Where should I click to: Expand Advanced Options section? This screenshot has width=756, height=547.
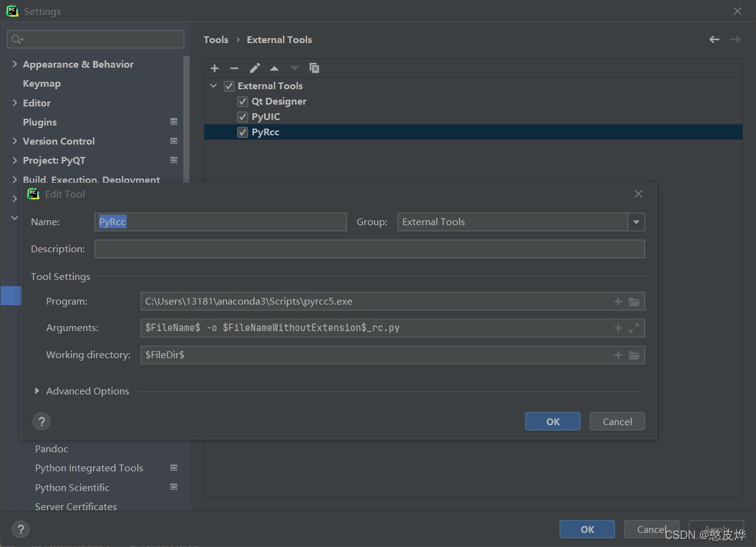(x=37, y=391)
